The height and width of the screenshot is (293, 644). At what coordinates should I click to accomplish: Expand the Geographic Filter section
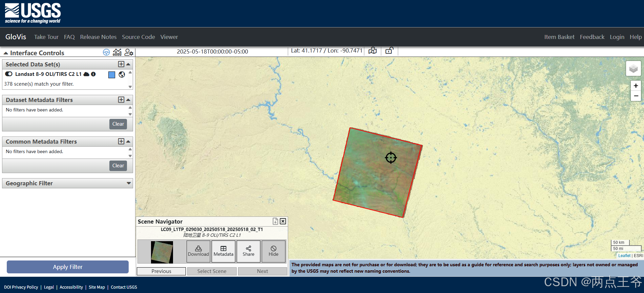pyautogui.click(x=129, y=183)
